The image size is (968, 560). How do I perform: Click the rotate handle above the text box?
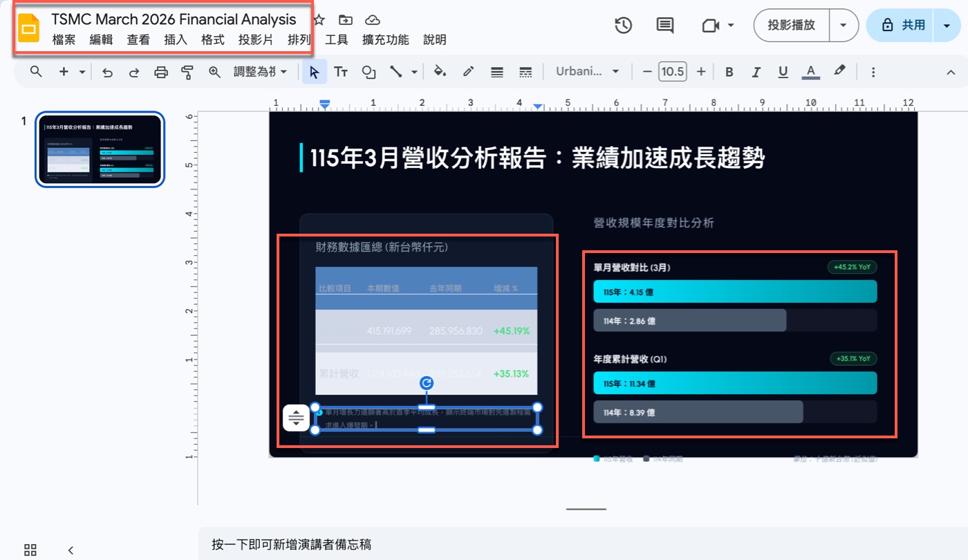point(427,383)
